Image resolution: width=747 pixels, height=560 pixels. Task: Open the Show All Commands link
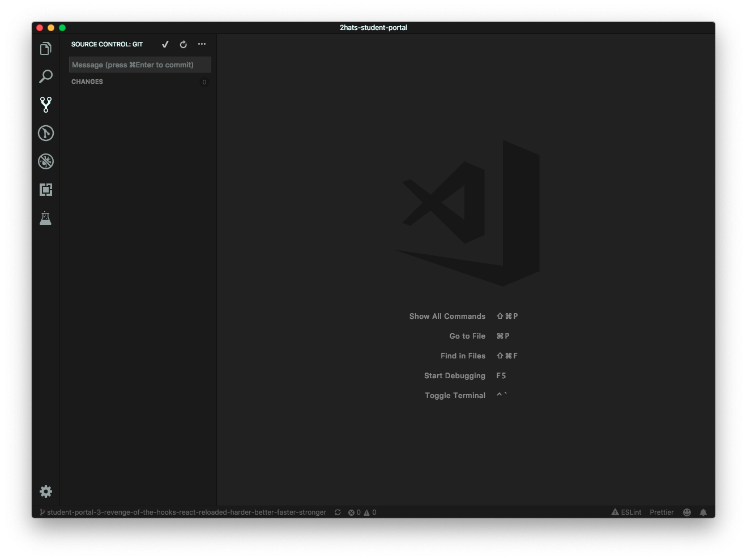[447, 316]
